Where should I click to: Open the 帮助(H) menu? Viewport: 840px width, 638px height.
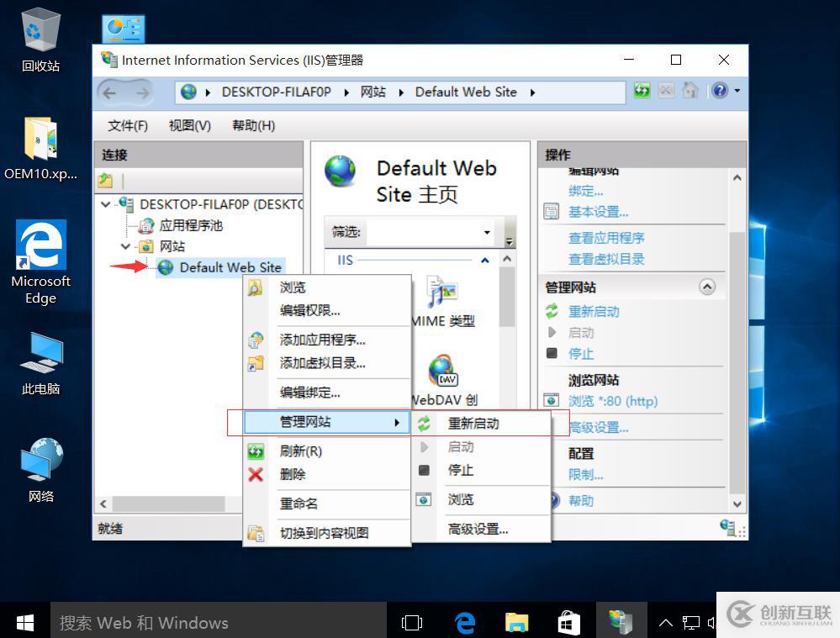253,126
